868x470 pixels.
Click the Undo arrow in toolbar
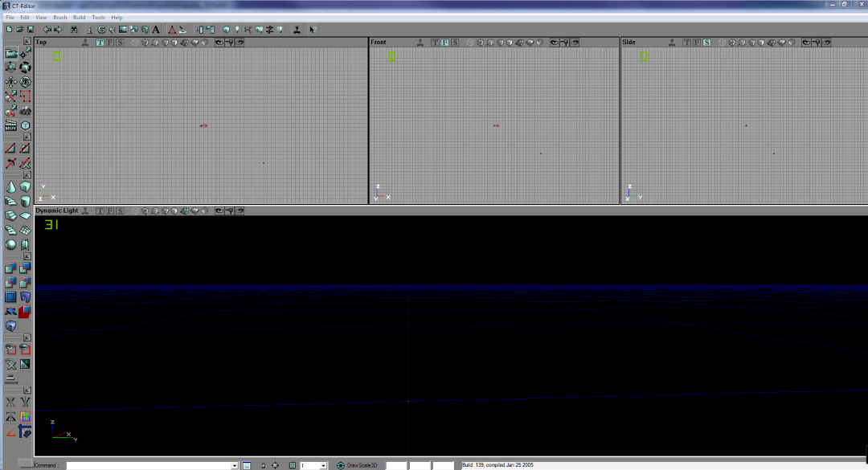(x=47, y=30)
